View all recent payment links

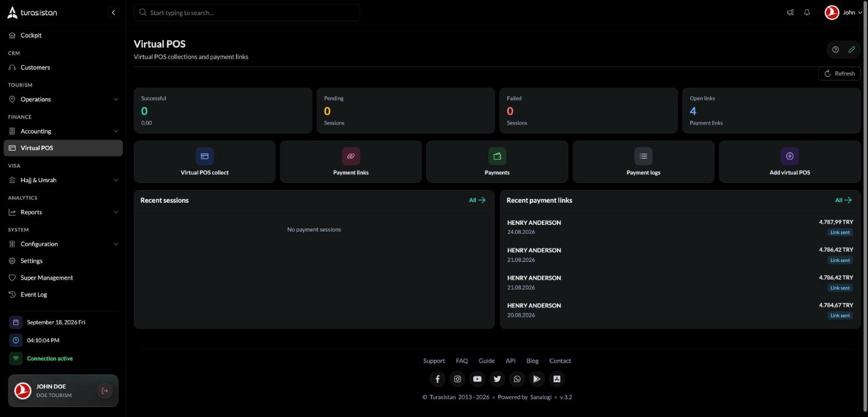click(x=844, y=200)
